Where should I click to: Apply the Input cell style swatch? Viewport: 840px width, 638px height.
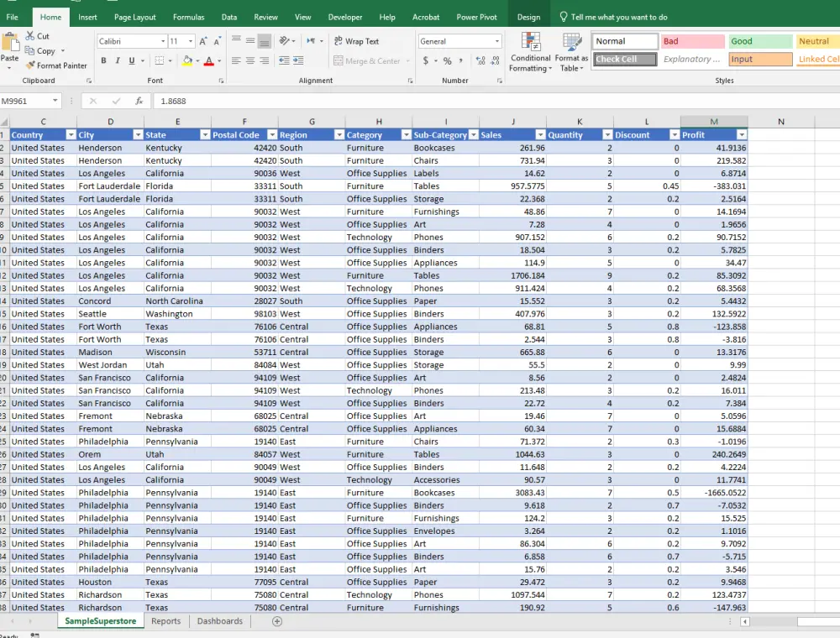click(760, 60)
